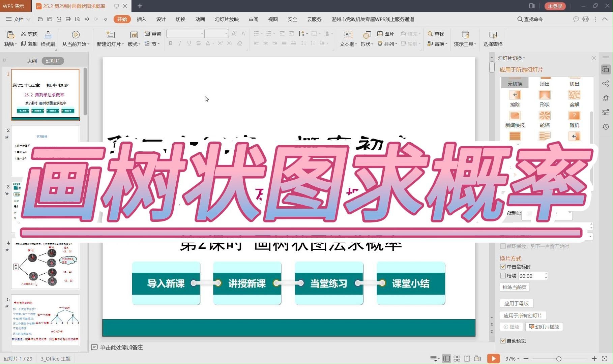The image size is (613, 364).
Task: Click the Format Painter (格式刷) brush icon
Action: 48,35
